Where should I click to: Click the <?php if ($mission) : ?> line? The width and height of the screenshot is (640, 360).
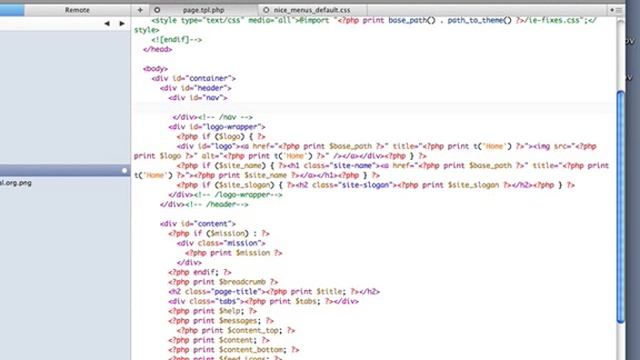tap(219, 233)
